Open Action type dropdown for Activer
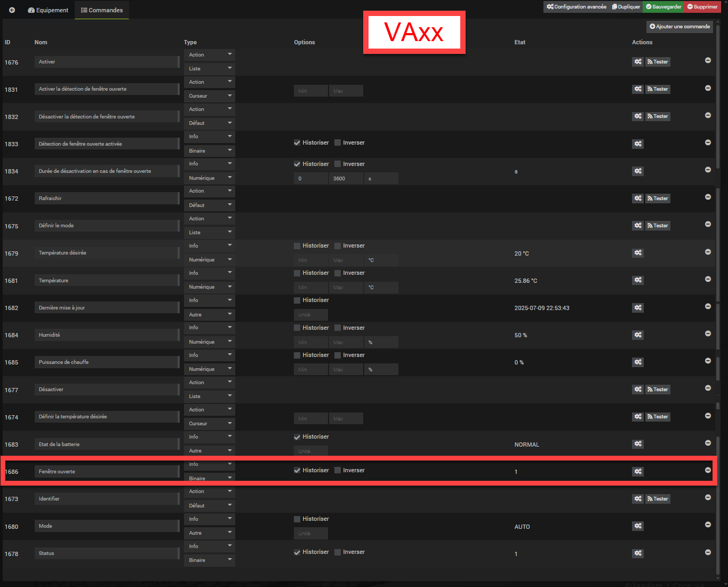The width and height of the screenshot is (728, 587). tap(210, 55)
